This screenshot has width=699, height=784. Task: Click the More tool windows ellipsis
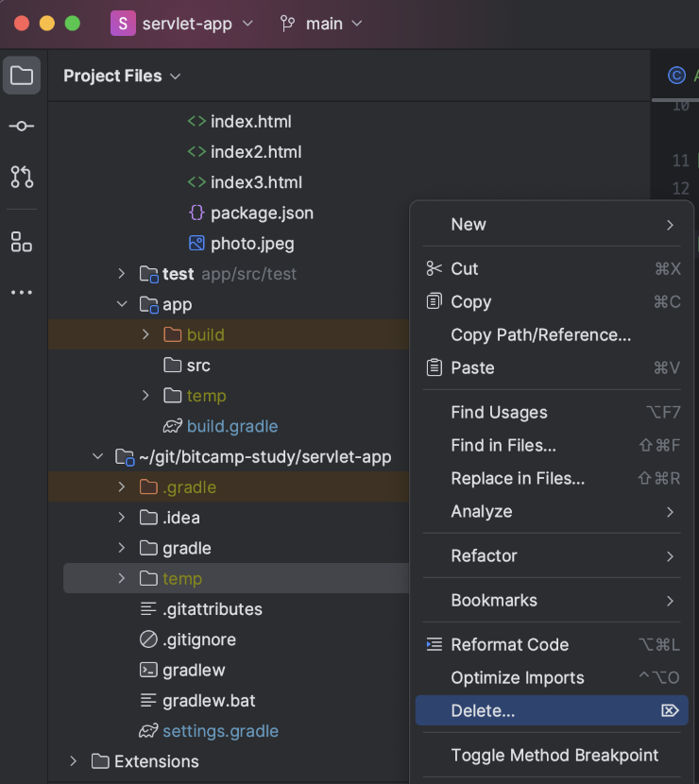tap(22, 292)
